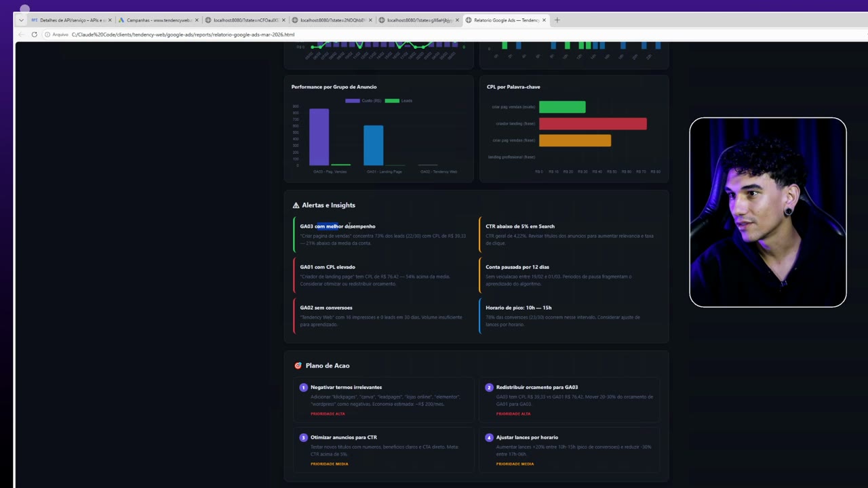Screen dimensions: 868x488
Task: Click the number 3 badge in action plan
Action: pyautogui.click(x=303, y=438)
